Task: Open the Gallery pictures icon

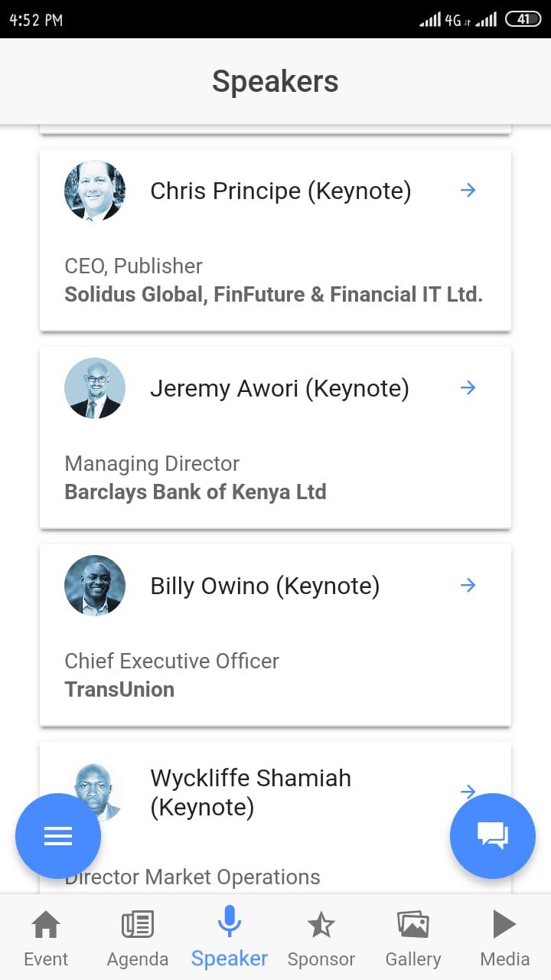Action: tap(412, 925)
